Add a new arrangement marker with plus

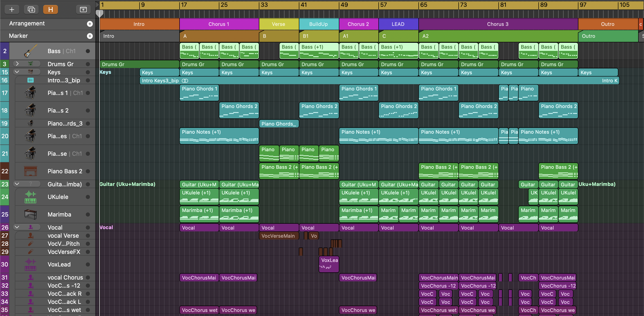click(x=90, y=24)
